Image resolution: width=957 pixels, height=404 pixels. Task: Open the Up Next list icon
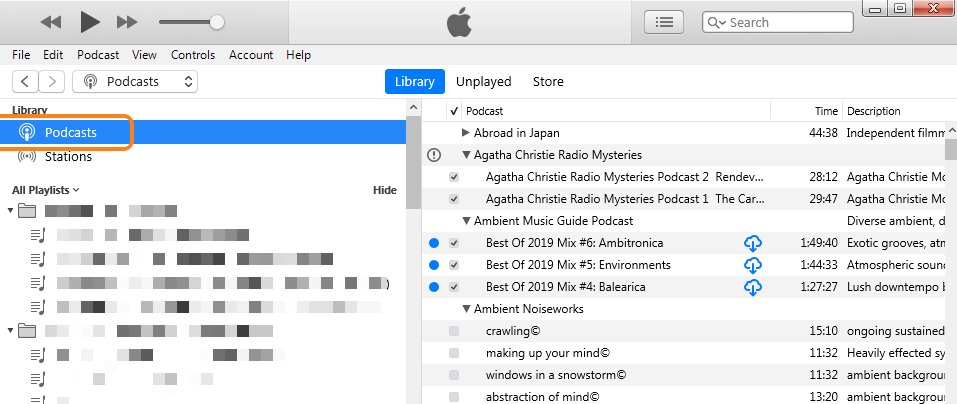tap(664, 23)
